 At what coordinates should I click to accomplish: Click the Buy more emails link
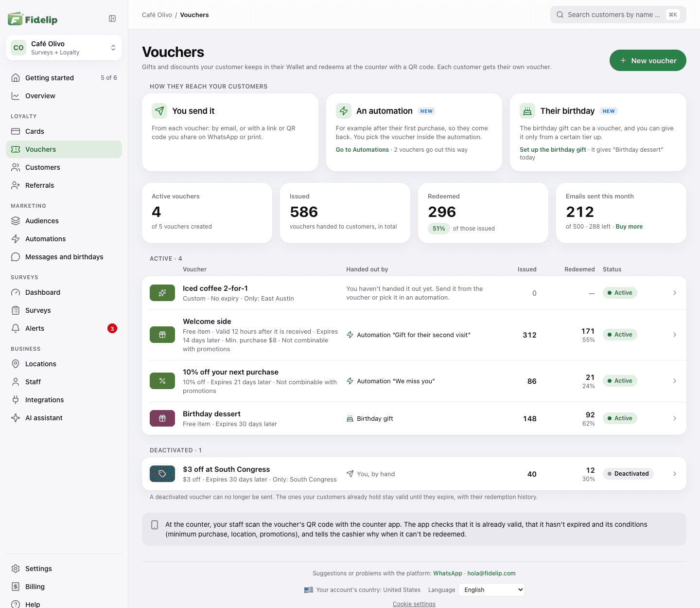(629, 227)
